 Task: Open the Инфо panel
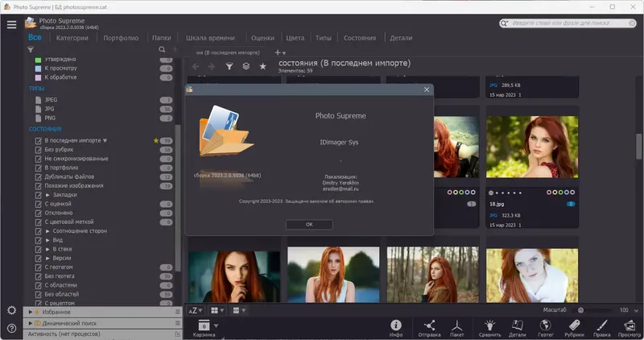point(396,328)
